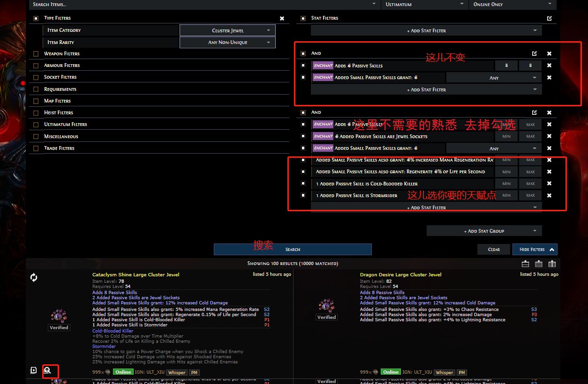
Task: Click the Verified badge under Cataclysm Shine
Action: click(x=59, y=327)
